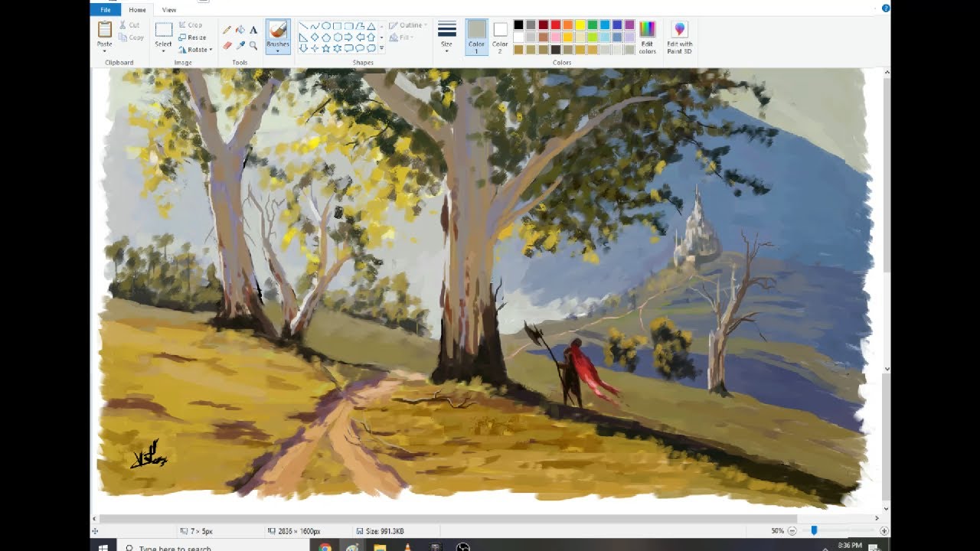Pick the black color swatch
This screenshot has width=980, height=551.
(x=518, y=24)
